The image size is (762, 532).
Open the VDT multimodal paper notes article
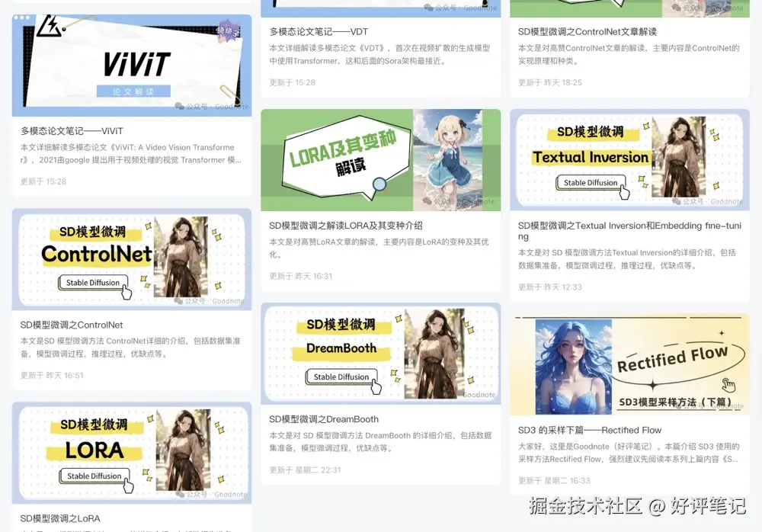[320, 32]
